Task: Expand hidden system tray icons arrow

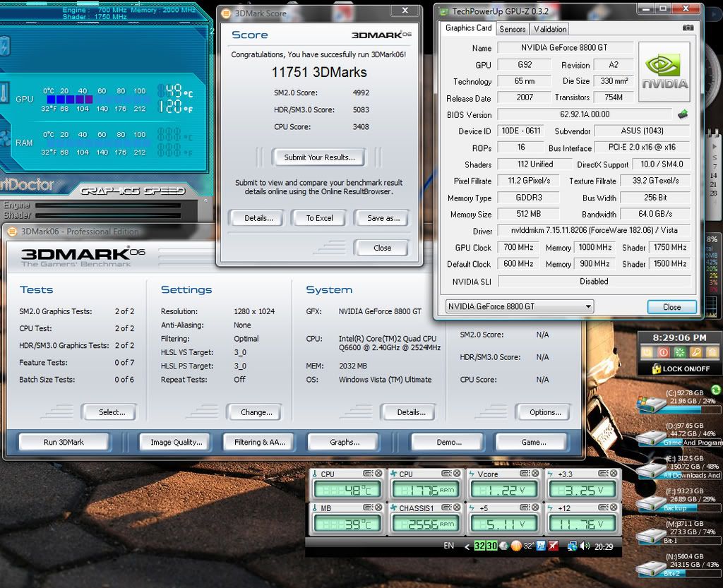Action: (467, 546)
